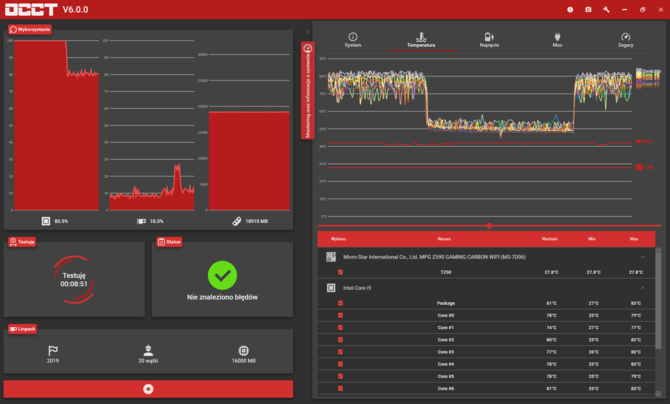
Task: Click the TZ00 sensor name in table
Action: [x=446, y=272]
